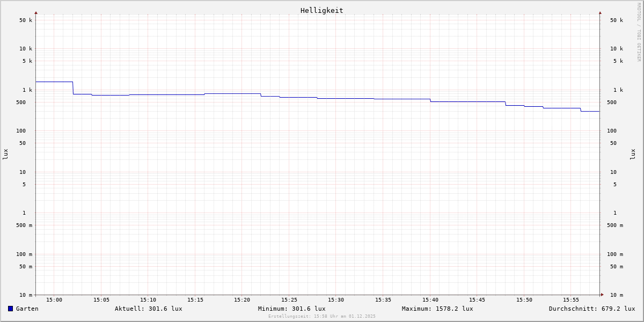Click the 15:45 time axis label
The image size is (644, 322).
477,300
